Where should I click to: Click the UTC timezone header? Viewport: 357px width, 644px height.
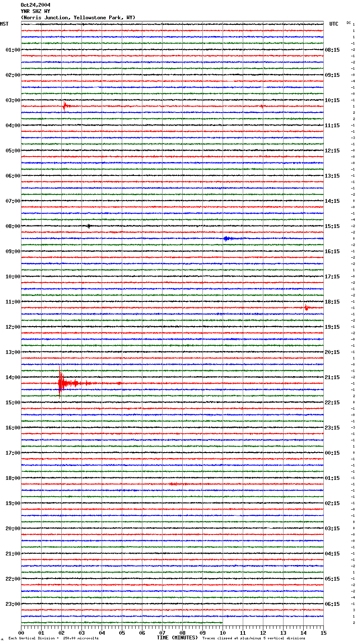[x=334, y=24]
